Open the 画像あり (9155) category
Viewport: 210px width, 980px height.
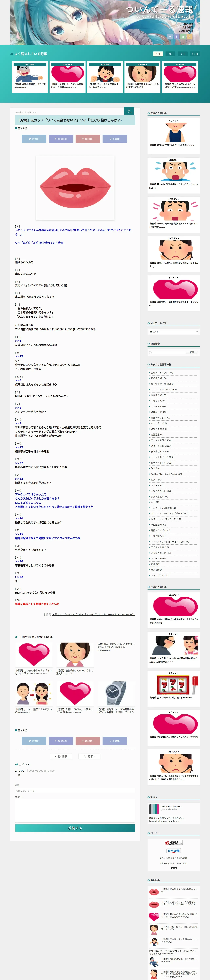[159, 395]
